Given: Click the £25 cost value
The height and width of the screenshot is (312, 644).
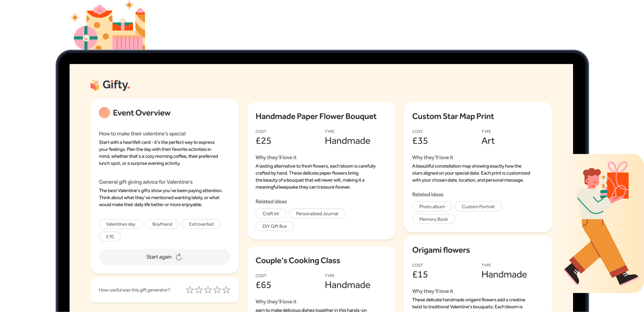Looking at the screenshot, I should [x=263, y=141].
